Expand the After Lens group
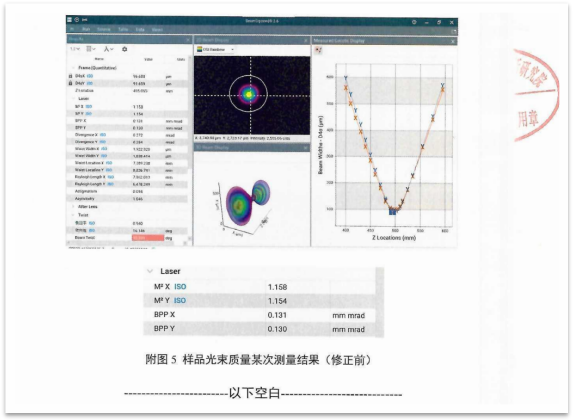 click(x=73, y=207)
